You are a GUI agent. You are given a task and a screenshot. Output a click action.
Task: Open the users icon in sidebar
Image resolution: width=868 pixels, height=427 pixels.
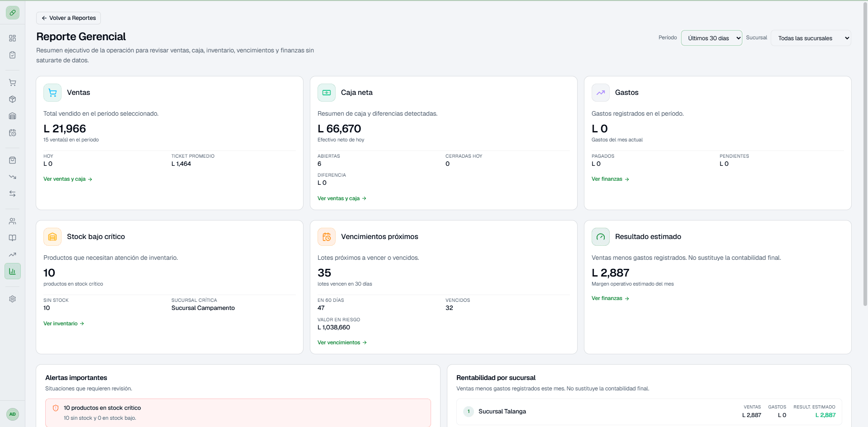[13, 221]
